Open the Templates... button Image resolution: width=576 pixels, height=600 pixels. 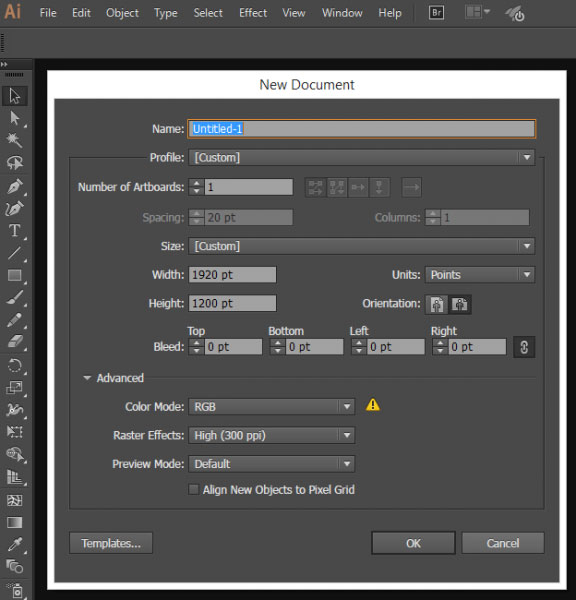tap(111, 543)
